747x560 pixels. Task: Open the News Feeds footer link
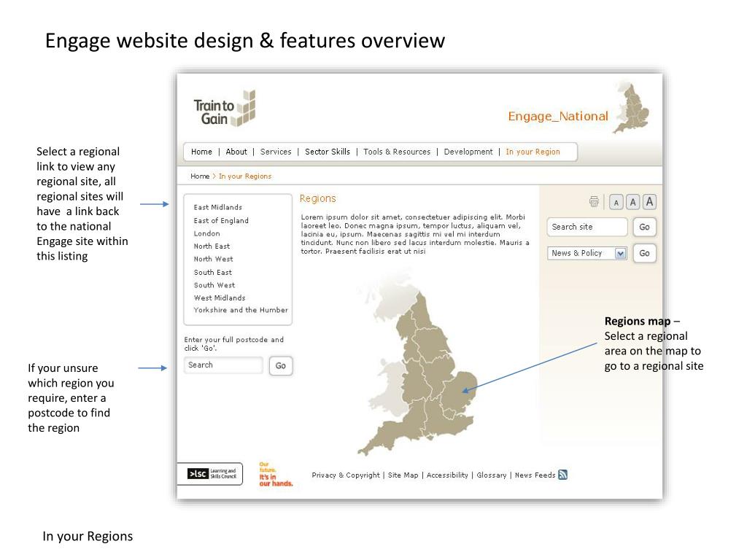pyautogui.click(x=535, y=475)
